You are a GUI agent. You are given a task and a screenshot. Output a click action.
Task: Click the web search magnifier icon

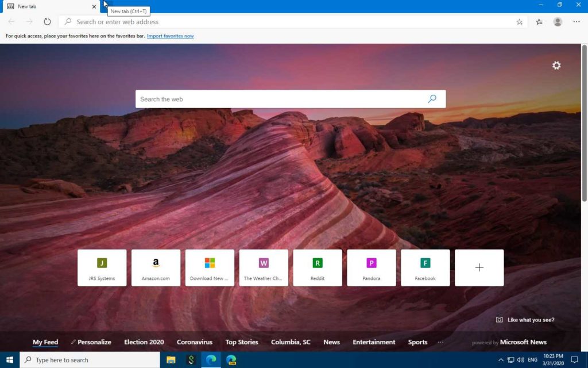pyautogui.click(x=432, y=99)
